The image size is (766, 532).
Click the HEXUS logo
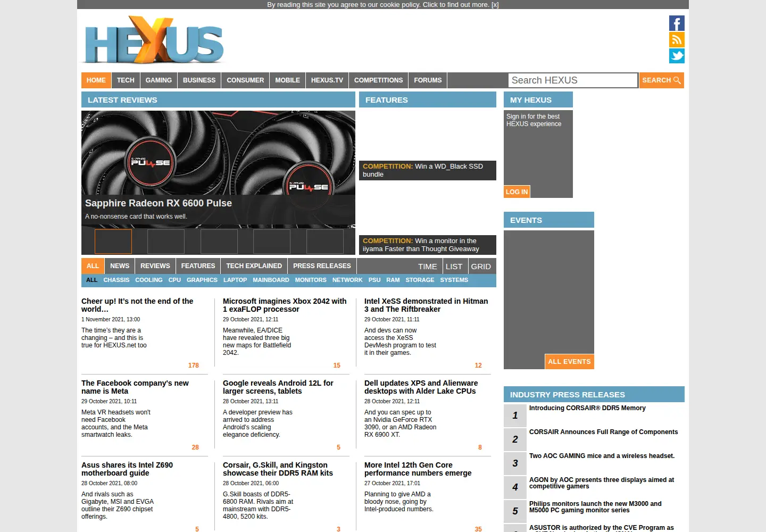154,40
